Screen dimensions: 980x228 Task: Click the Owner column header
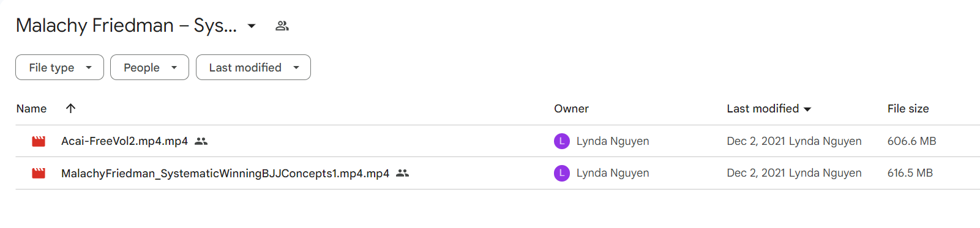[x=571, y=109]
